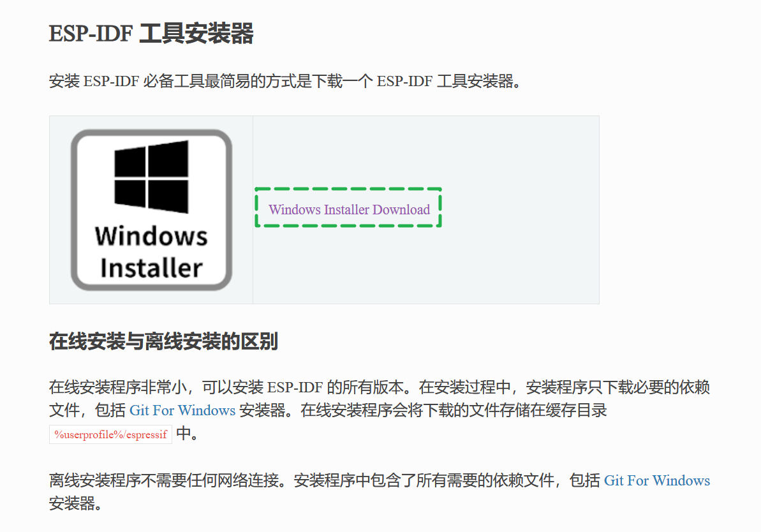Click the %userprofile%/espressif code snippet

(110, 434)
